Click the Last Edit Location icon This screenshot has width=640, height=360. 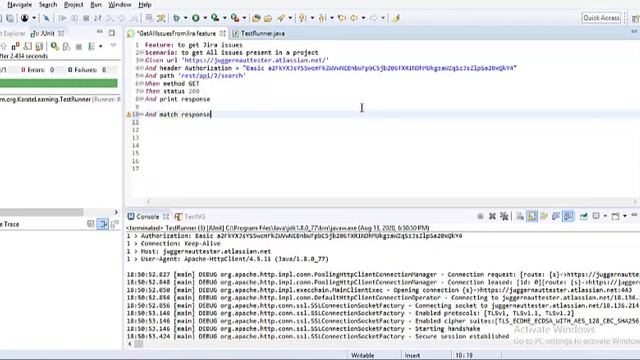click(342, 18)
